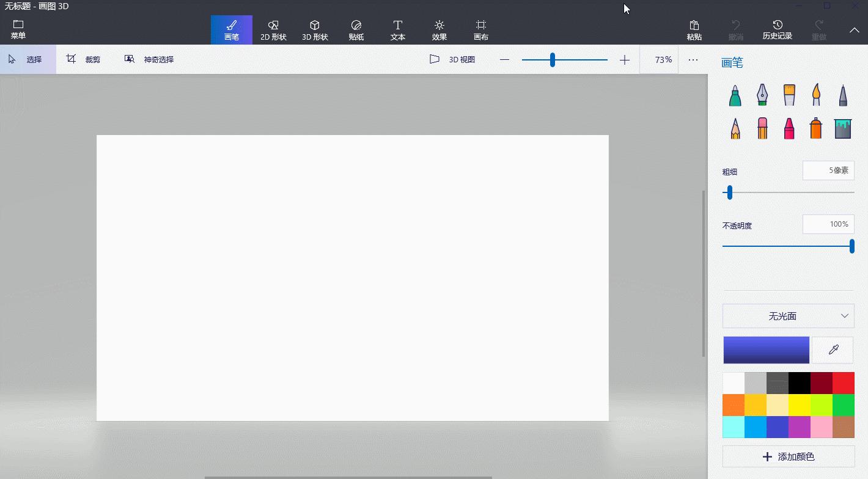Click the 粗细 thickness value field
Screen dimensions: 868x479
tap(828, 170)
